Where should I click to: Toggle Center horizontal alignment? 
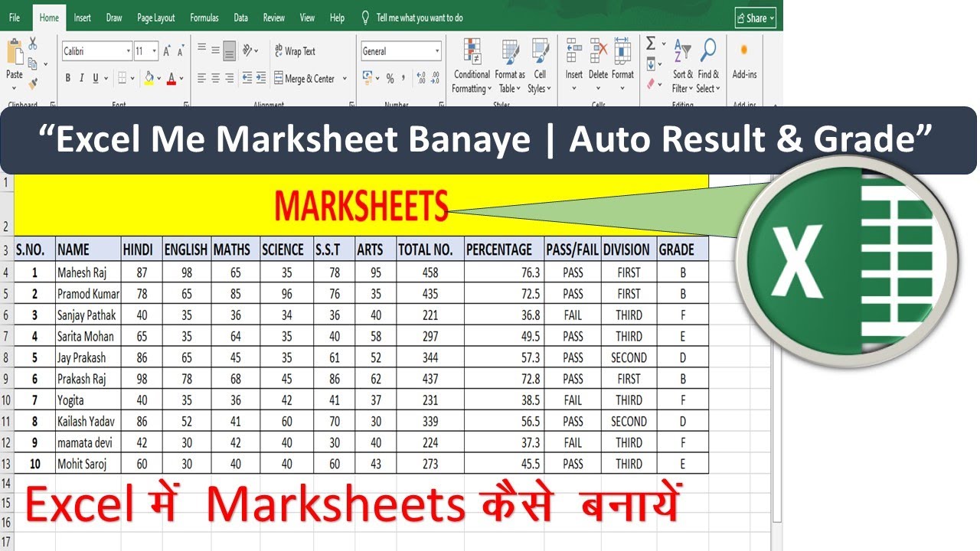point(216,78)
